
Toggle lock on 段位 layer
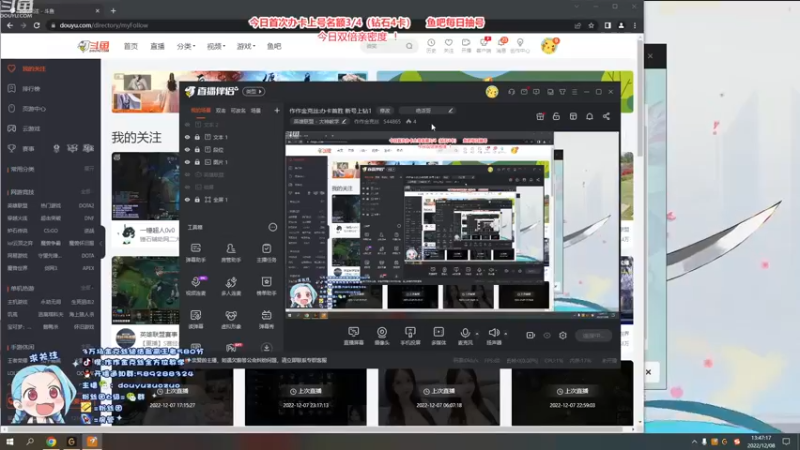pyautogui.click(x=197, y=150)
